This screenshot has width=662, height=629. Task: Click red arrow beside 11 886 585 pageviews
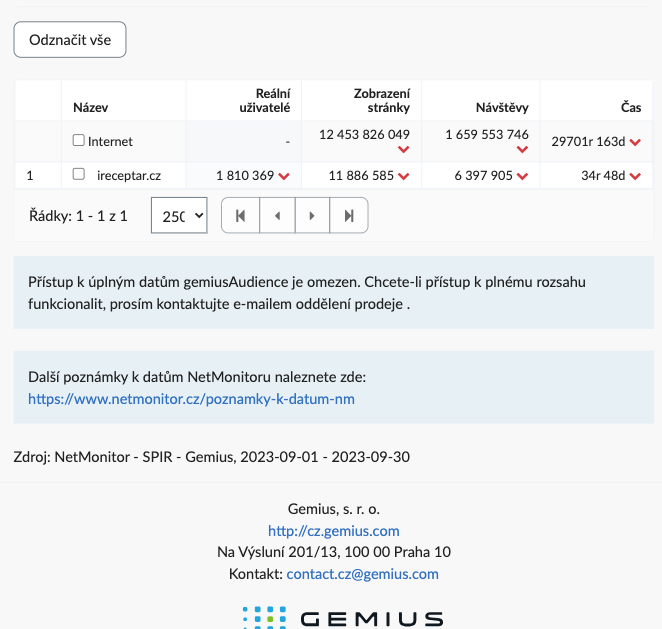pos(404,176)
